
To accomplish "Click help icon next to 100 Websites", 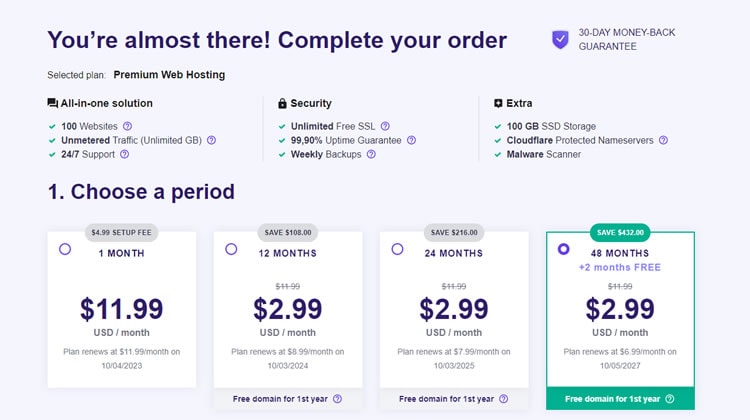I will [x=127, y=126].
